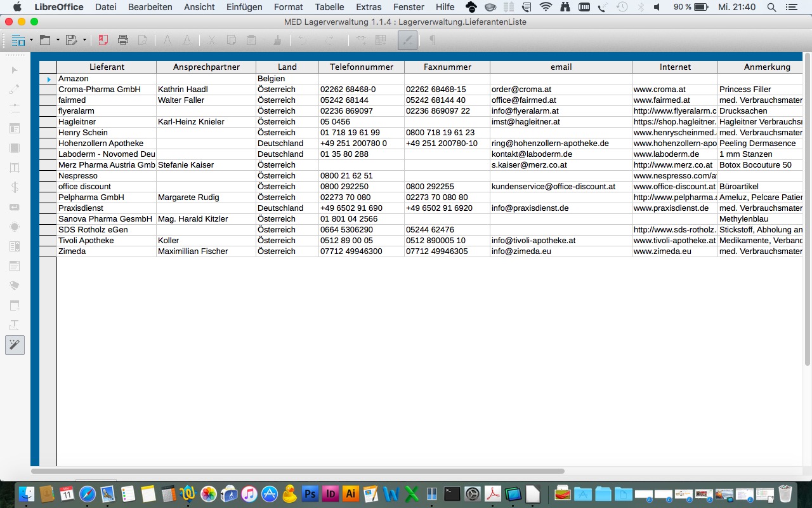Click the greyed Cut scissors icon
Viewport: 812px width, 508px height.
tap(212, 40)
